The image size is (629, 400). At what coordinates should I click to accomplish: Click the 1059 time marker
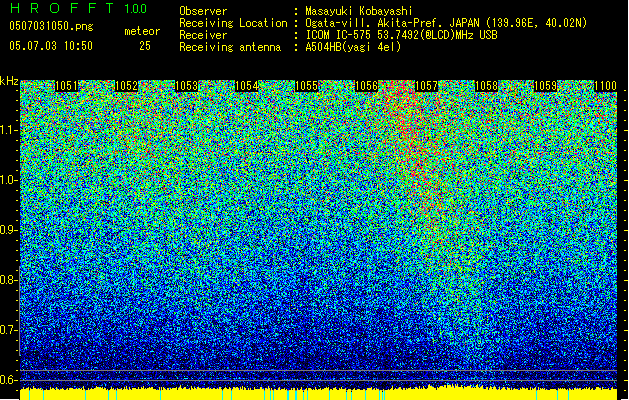click(546, 86)
